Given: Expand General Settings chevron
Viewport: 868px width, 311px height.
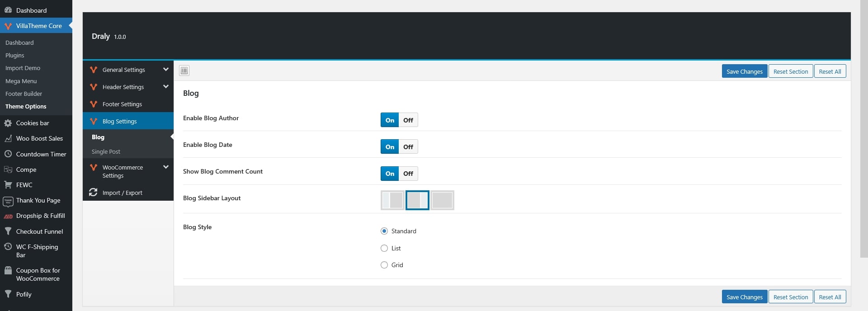Looking at the screenshot, I should 165,70.
